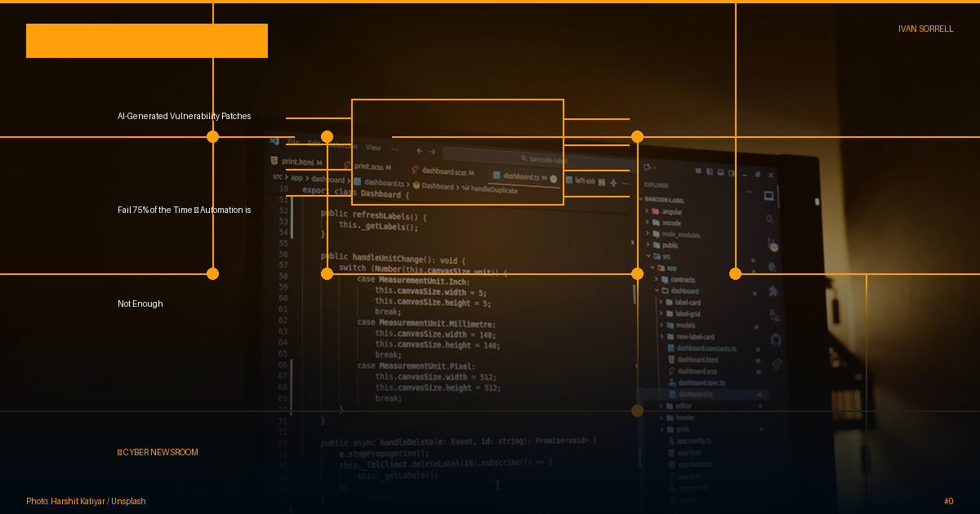Select headline line "AI-Generated Vulnerability Patches"
Image resolution: width=980 pixels, height=514 pixels.
[185, 116]
